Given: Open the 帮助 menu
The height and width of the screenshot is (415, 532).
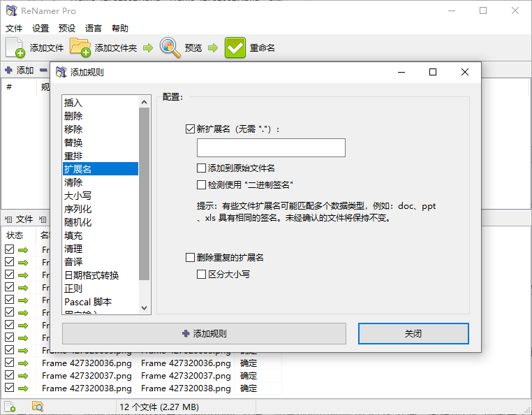Looking at the screenshot, I should click(x=120, y=28).
